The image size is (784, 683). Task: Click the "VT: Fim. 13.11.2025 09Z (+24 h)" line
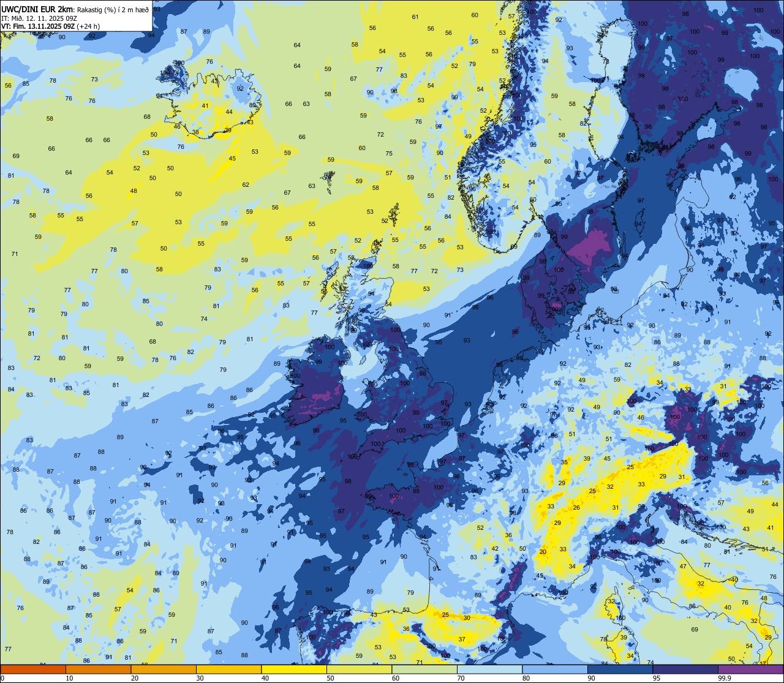[50, 26]
